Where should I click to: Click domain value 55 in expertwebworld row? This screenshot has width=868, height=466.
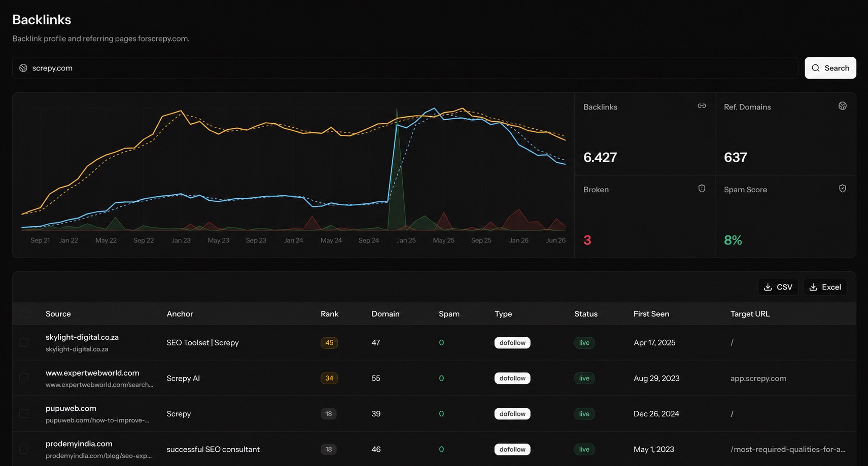pos(376,378)
